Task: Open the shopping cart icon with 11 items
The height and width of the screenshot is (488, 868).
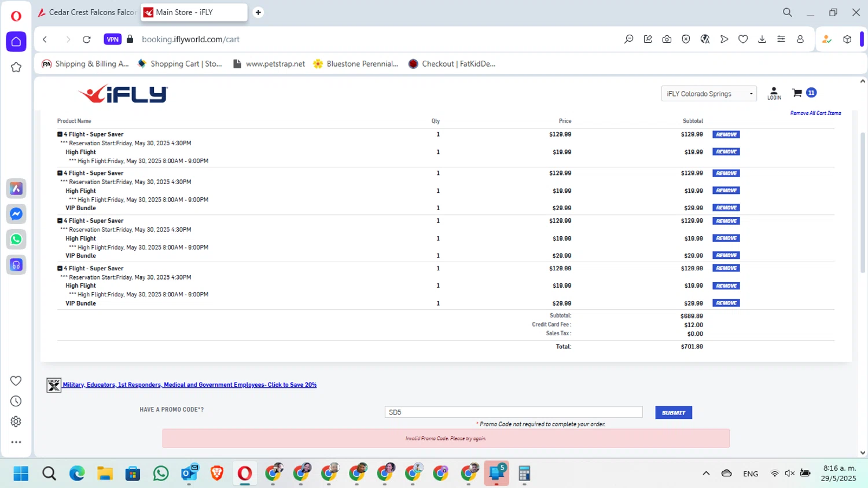Action: pos(798,93)
